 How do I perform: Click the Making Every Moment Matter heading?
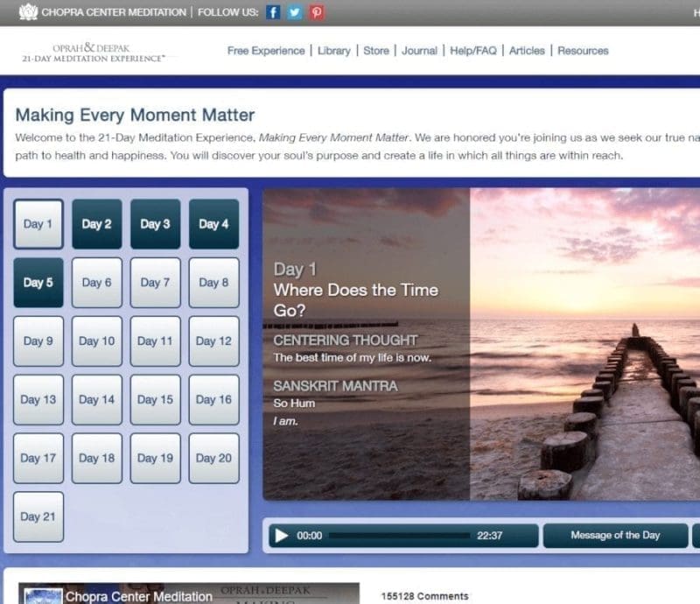pyautogui.click(x=135, y=115)
